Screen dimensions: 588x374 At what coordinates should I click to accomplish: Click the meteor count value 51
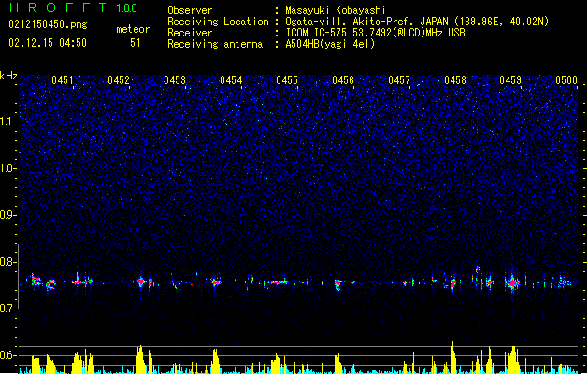point(136,43)
